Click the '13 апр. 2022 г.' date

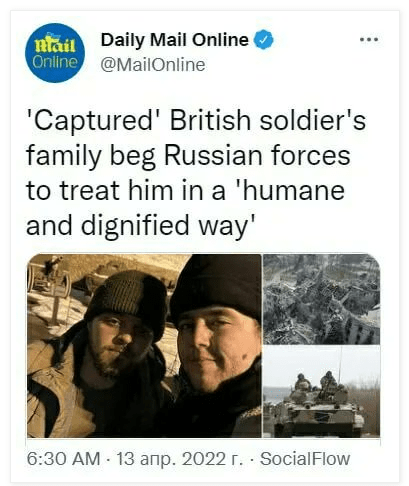pyautogui.click(x=180, y=458)
